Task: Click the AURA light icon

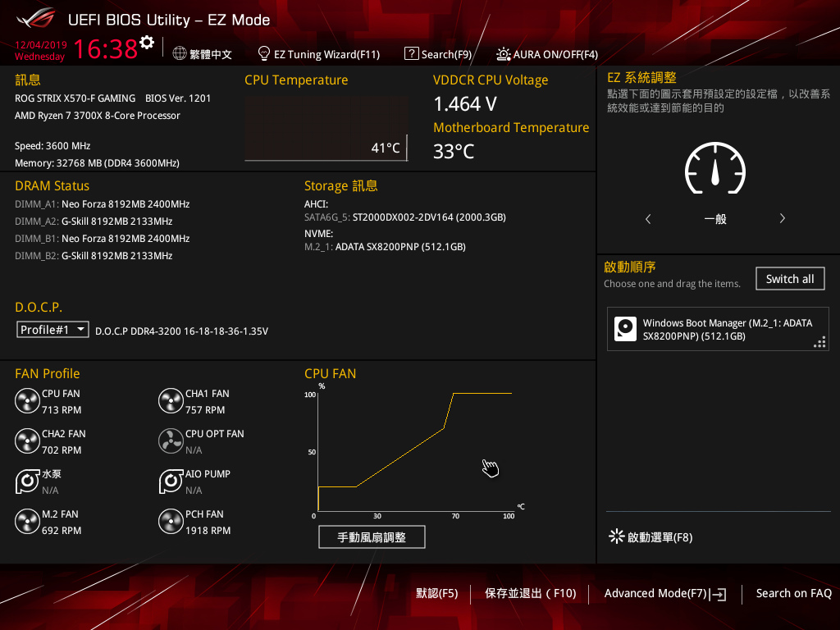Action: (504, 53)
